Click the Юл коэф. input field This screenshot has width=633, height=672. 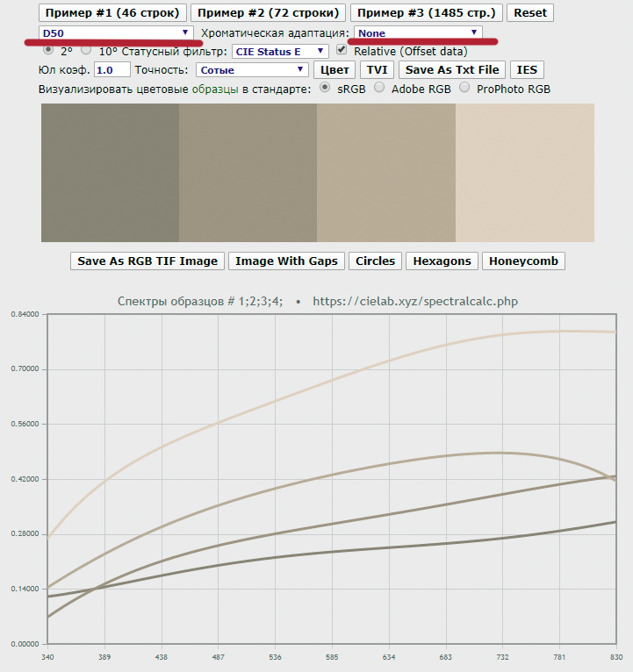click(111, 69)
